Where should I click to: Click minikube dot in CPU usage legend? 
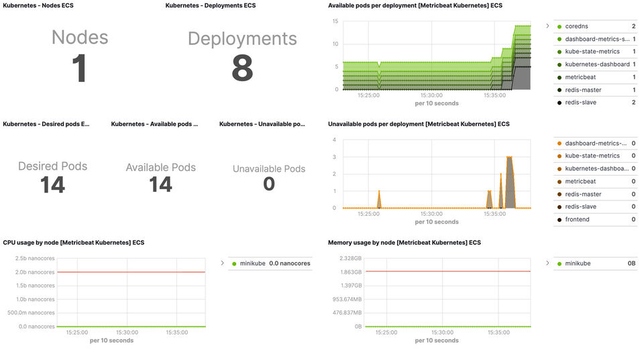234,264
